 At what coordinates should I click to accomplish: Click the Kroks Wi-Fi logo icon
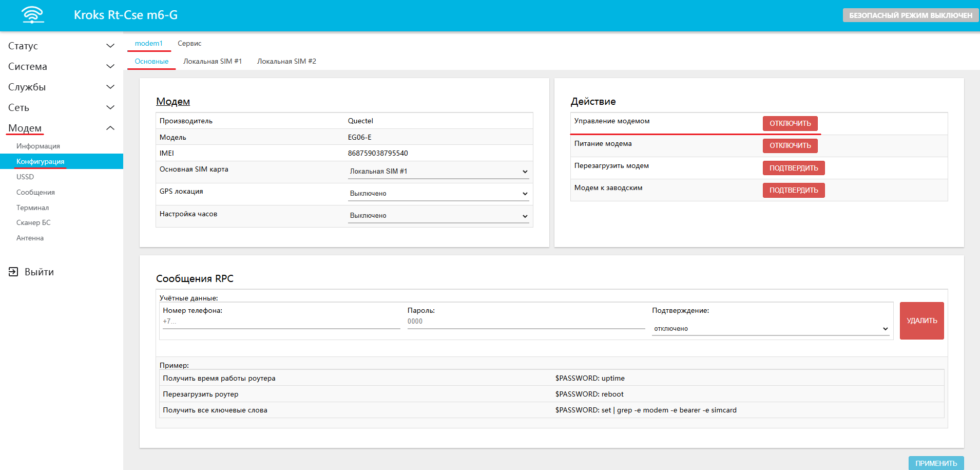coord(33,15)
